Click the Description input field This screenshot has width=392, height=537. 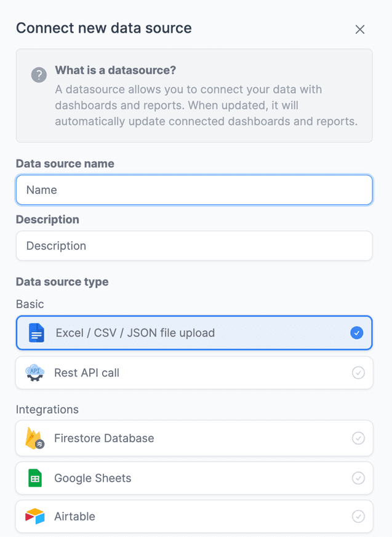[194, 245]
